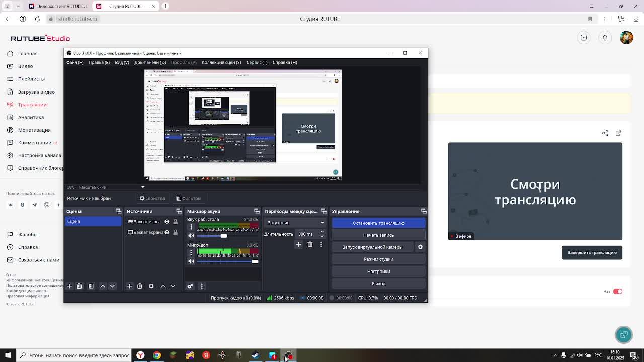This screenshot has width=644, height=362.
Task: Click duration field 300 ms
Action: (x=307, y=234)
